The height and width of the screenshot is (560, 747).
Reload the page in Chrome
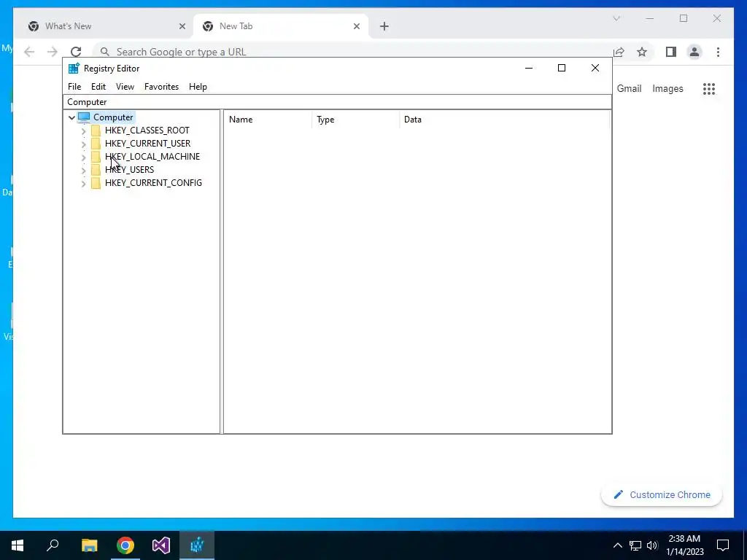click(76, 52)
